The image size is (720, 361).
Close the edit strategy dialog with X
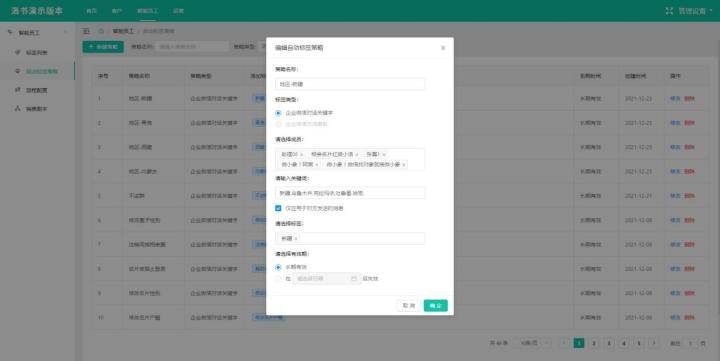443,48
